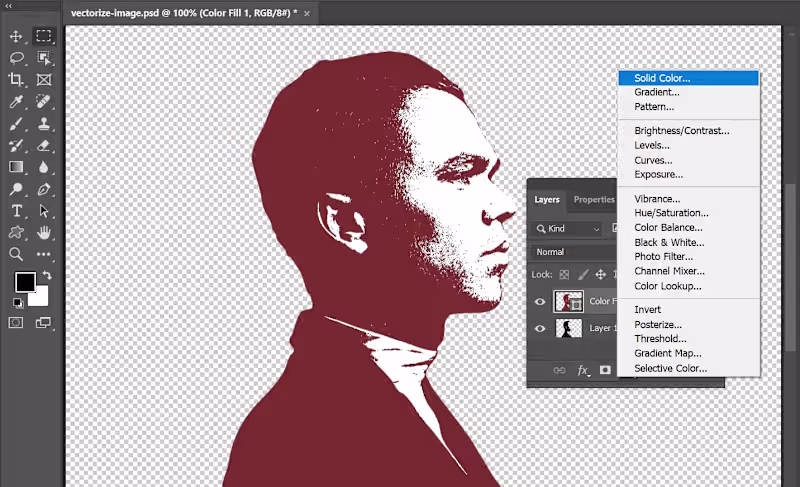This screenshot has height=487, width=800.
Task: Select the Gradient tool
Action: [x=16, y=167]
